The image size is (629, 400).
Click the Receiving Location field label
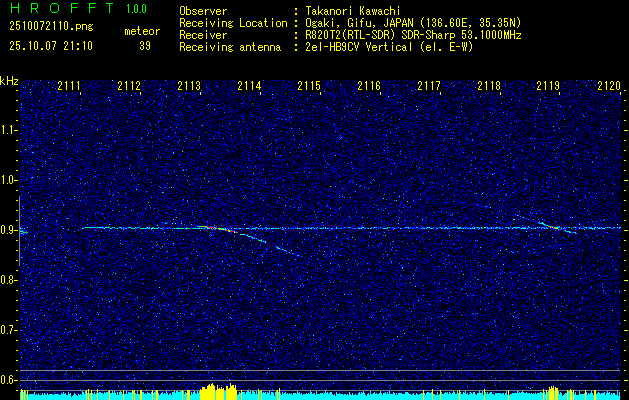pyautogui.click(x=233, y=23)
